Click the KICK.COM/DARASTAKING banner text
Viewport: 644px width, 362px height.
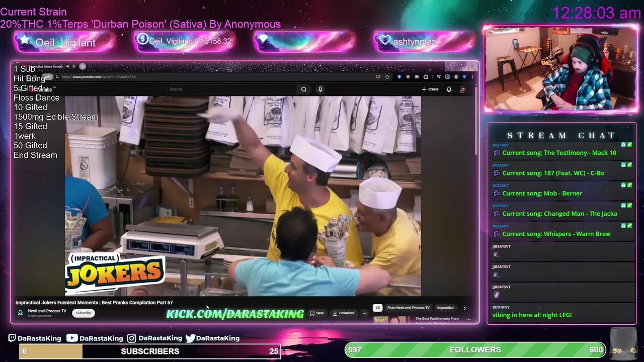235,314
